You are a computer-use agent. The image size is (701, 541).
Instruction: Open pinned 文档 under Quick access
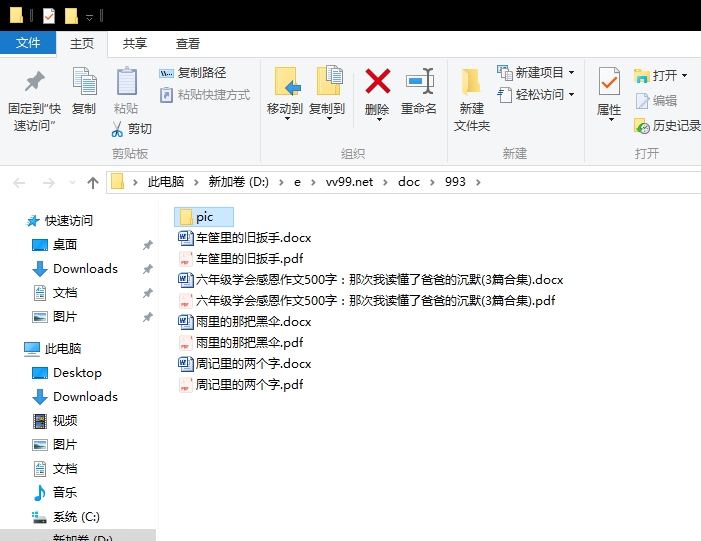55,293
